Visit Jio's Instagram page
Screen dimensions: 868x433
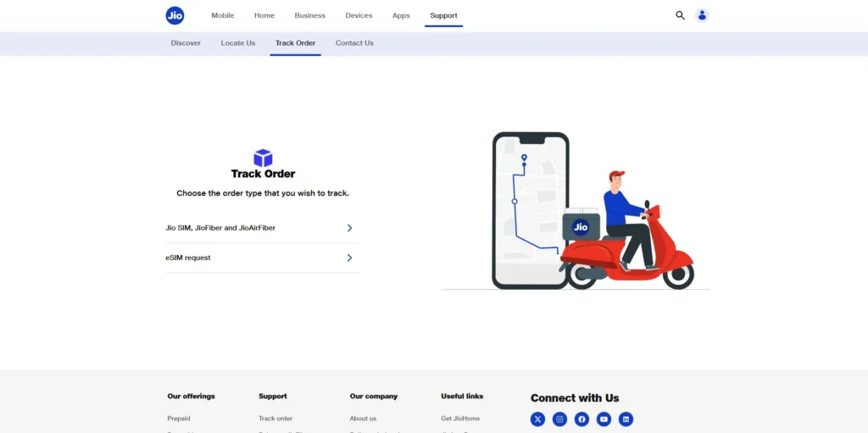click(x=559, y=419)
